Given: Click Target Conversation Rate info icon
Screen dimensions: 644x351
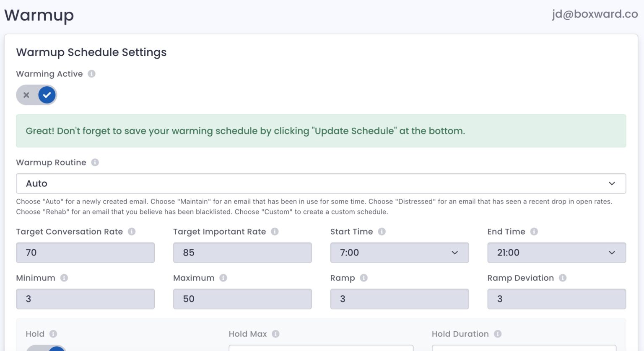Looking at the screenshot, I should click(132, 232).
